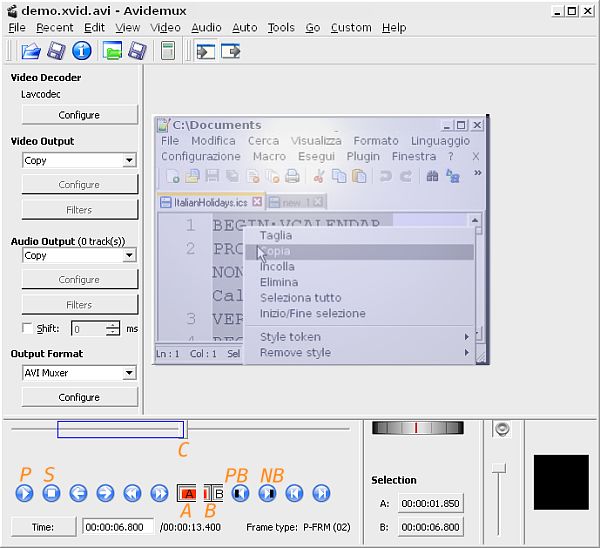Set selection marker A at current frame
This screenshot has height=548, width=600.
[x=187, y=493]
